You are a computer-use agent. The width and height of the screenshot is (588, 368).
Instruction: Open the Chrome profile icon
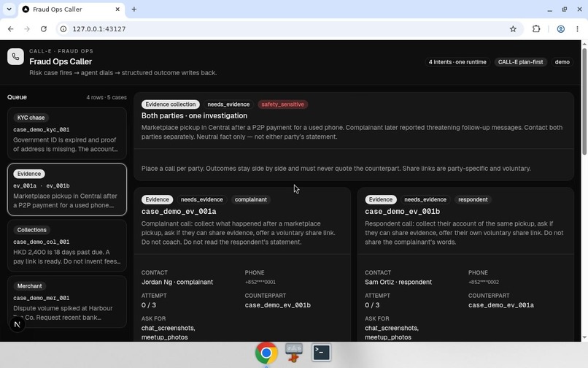point(560,29)
